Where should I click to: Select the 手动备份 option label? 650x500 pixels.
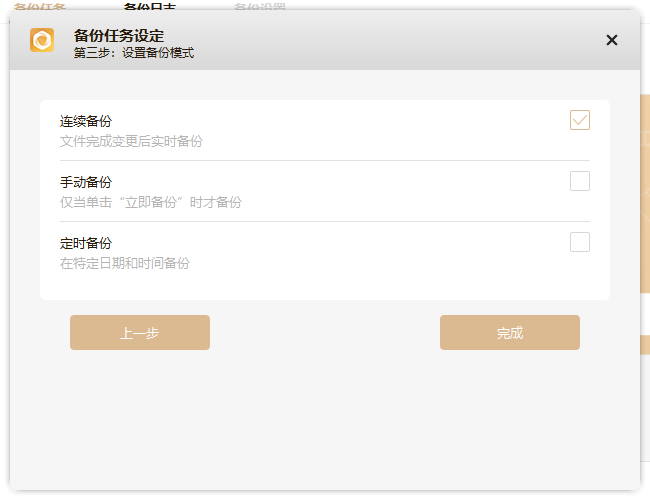click(x=86, y=182)
